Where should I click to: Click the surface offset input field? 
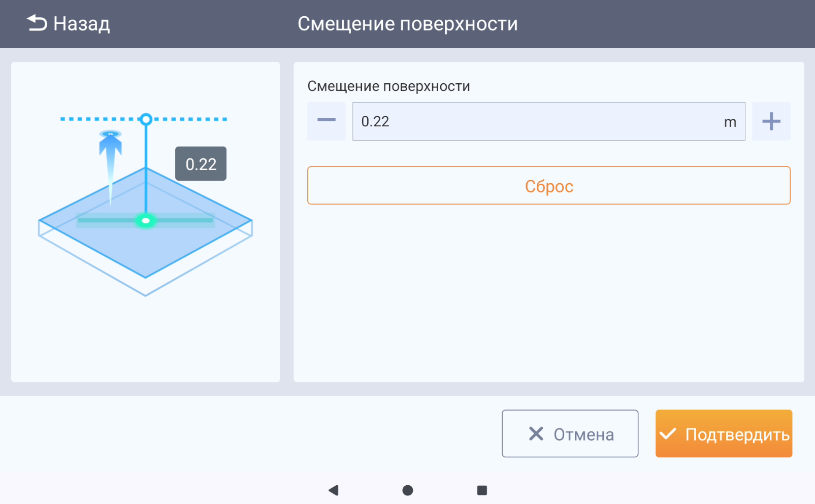tap(533, 121)
